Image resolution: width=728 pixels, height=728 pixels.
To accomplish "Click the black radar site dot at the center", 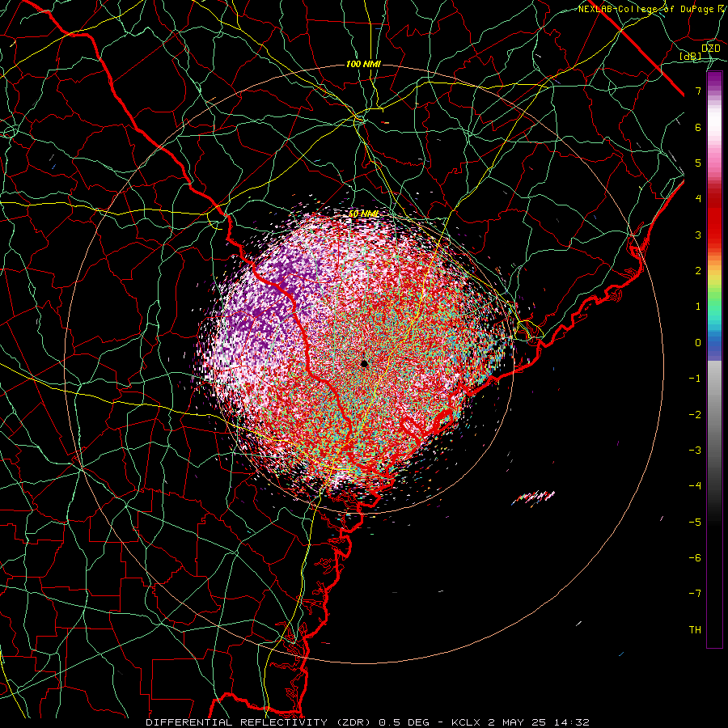I will tap(365, 363).
